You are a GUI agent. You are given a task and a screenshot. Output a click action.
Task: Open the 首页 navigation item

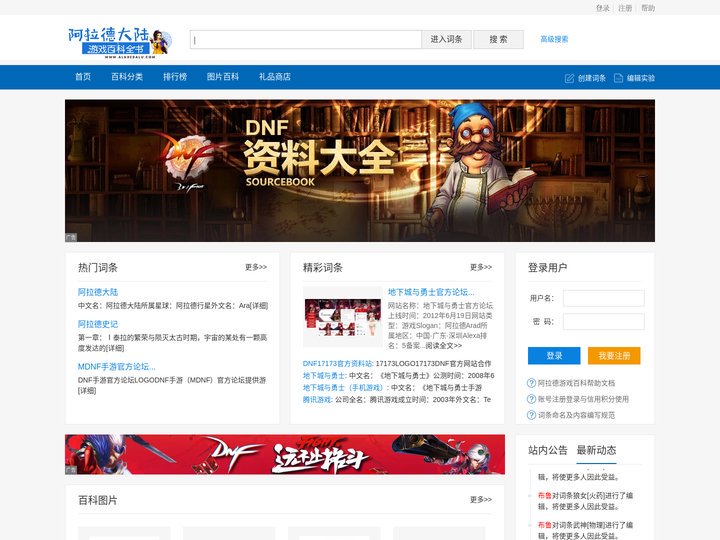tap(83, 77)
